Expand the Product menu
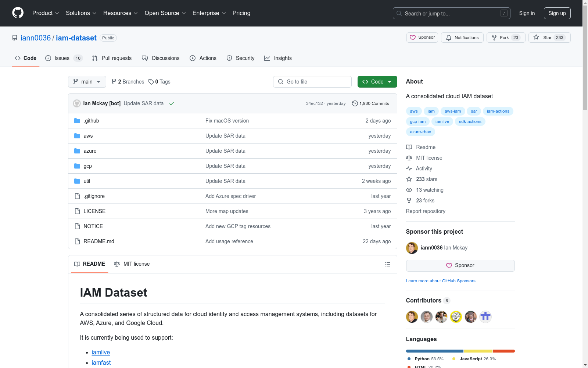 click(x=46, y=13)
